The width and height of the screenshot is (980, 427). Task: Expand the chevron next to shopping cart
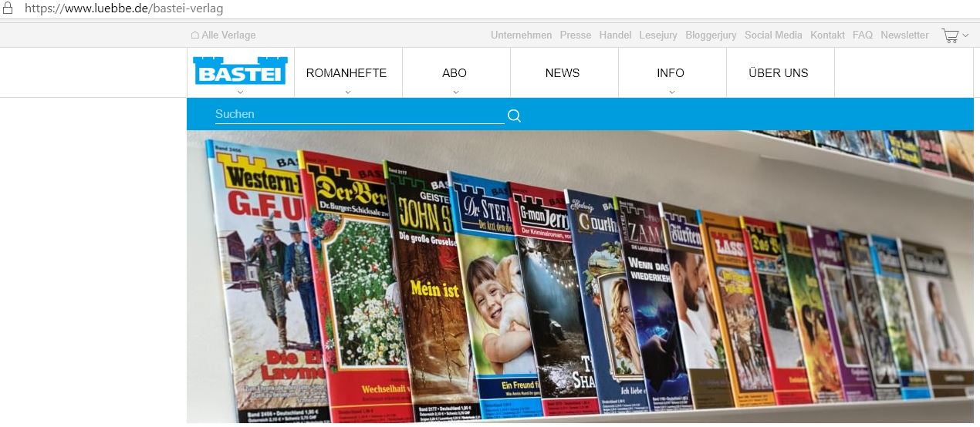click(x=965, y=36)
